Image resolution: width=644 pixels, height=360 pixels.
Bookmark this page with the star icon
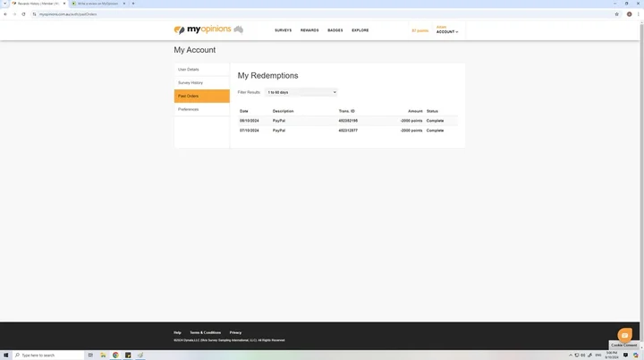pyautogui.click(x=616, y=14)
